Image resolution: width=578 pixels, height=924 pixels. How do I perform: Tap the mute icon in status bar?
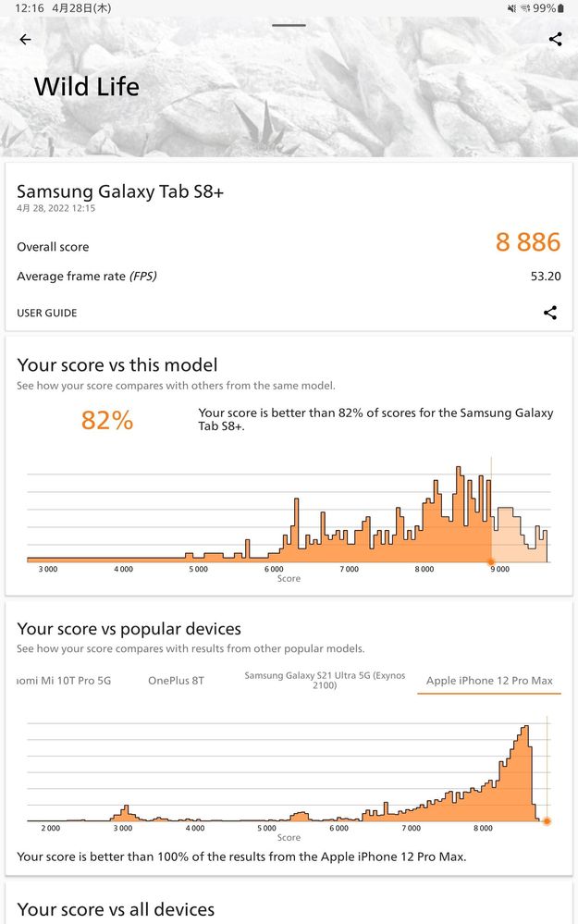coord(512,8)
